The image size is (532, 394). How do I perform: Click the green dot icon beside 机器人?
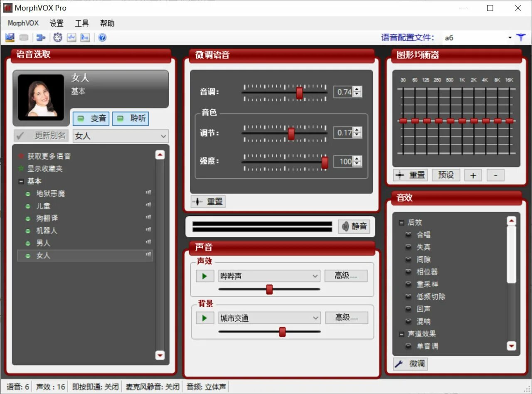28,231
